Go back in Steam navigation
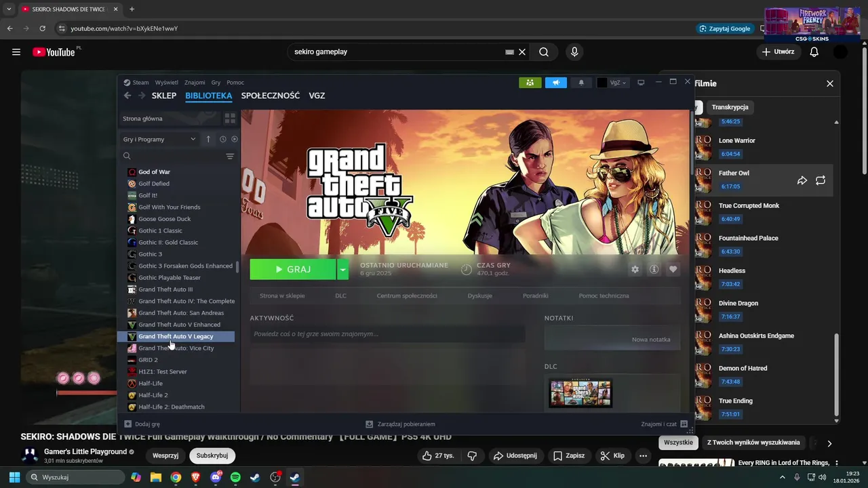Image resolution: width=868 pixels, height=488 pixels. (x=127, y=96)
